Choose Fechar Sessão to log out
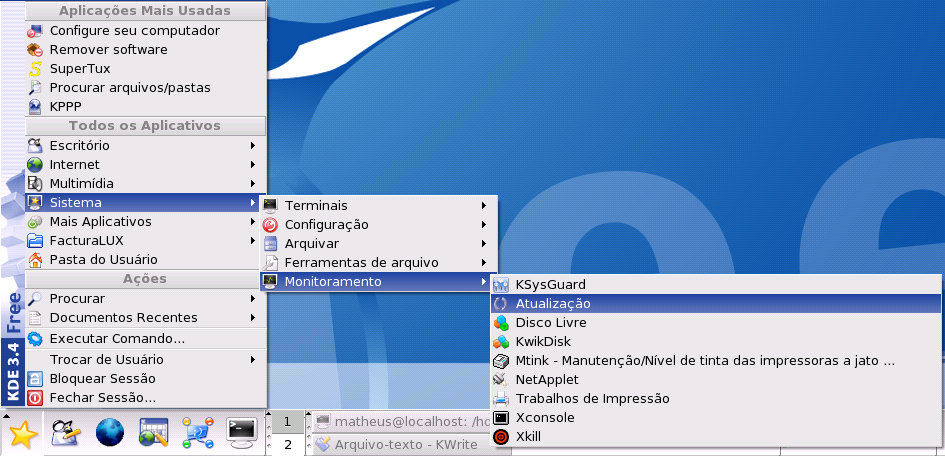Screen dimensions: 945x456 coord(145,398)
